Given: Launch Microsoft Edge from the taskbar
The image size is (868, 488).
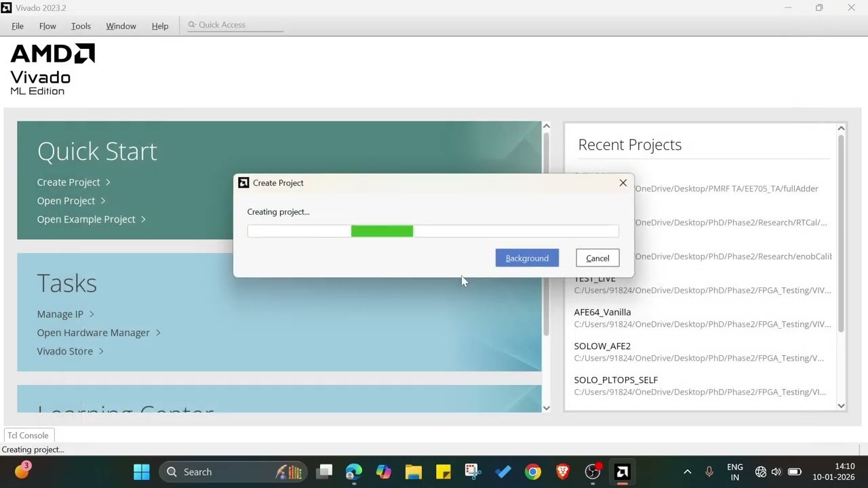Looking at the screenshot, I should coord(354,472).
